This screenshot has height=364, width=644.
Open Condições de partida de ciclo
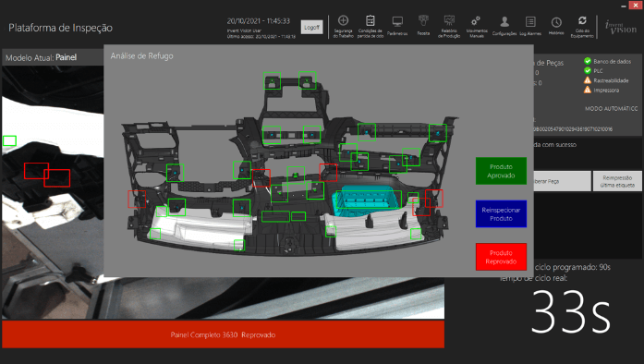(x=371, y=20)
